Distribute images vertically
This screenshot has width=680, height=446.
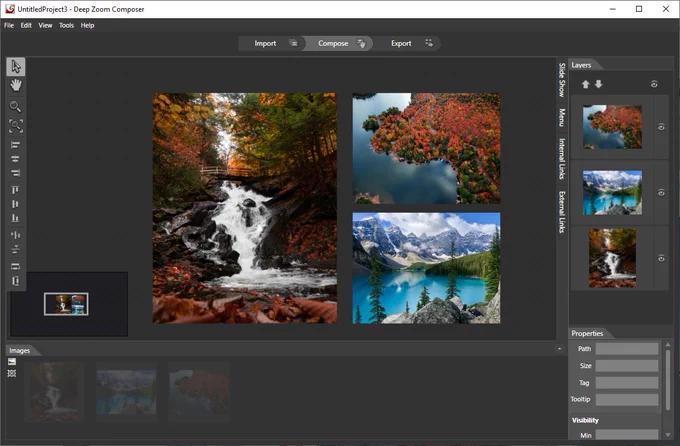tap(16, 249)
